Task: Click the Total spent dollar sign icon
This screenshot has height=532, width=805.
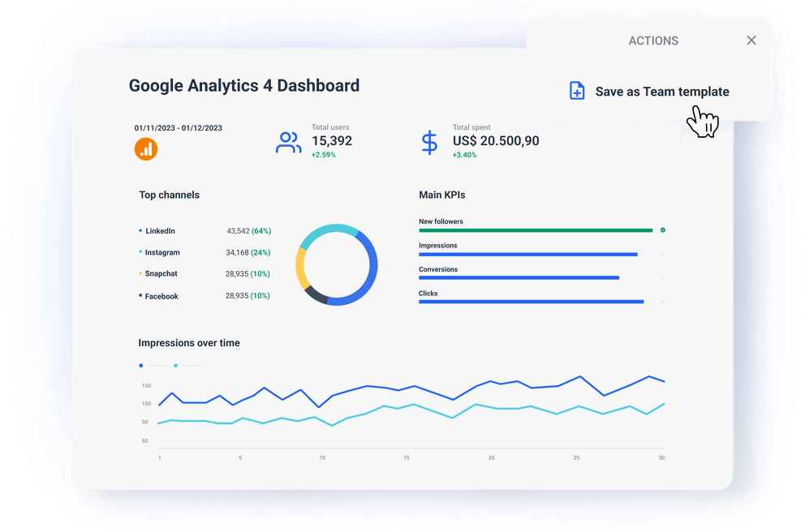Action: coord(430,142)
